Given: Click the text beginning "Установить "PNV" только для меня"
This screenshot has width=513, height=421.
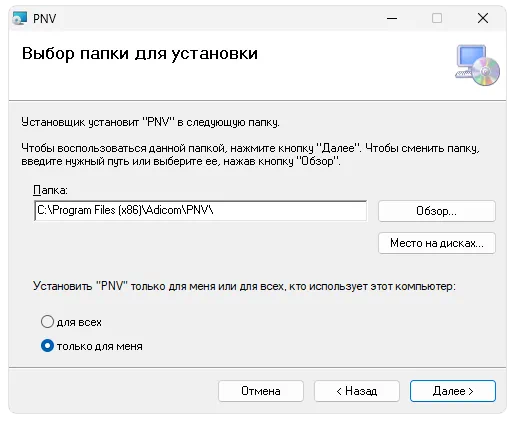Looking at the screenshot, I should coord(244,286).
